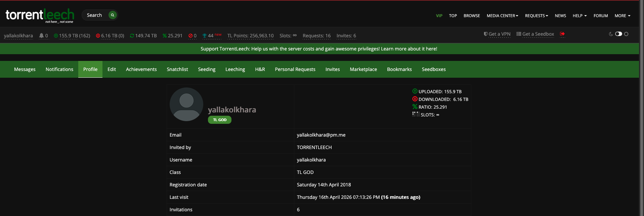
Task: Click the red DOWNLOADED icon in the profile card
Action: [x=415, y=99]
